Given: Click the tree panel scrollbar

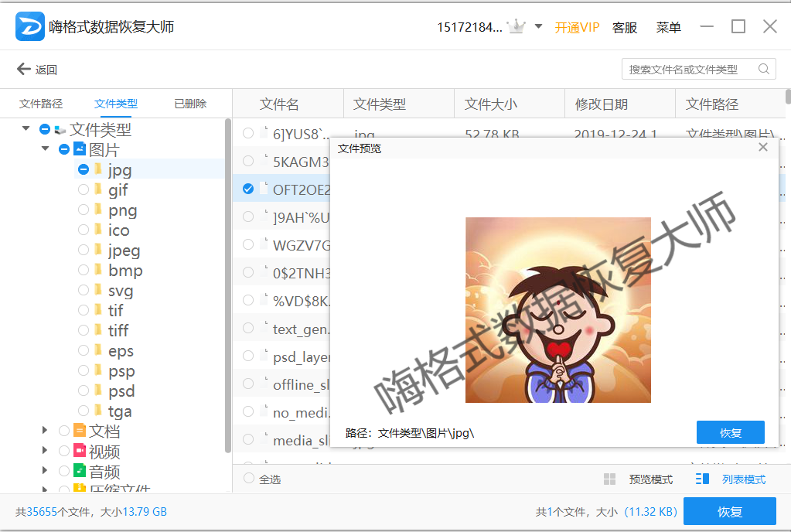Looking at the screenshot, I should 227,285.
